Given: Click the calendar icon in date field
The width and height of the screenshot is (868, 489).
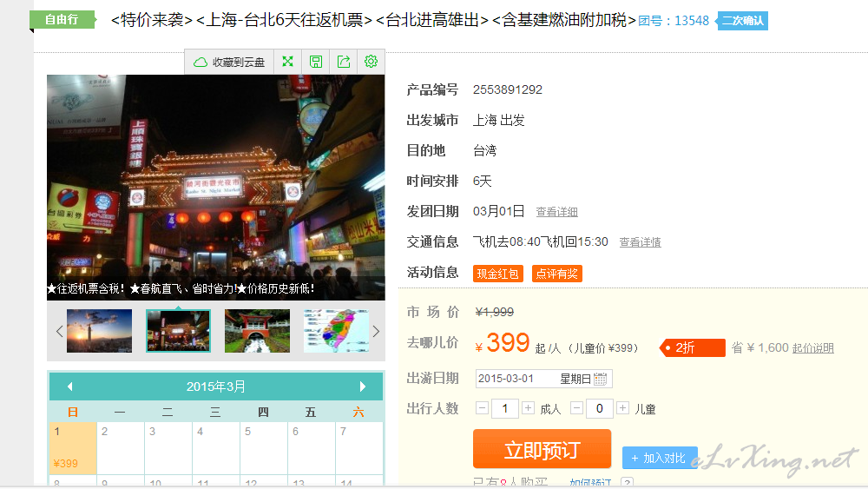Looking at the screenshot, I should [600, 379].
